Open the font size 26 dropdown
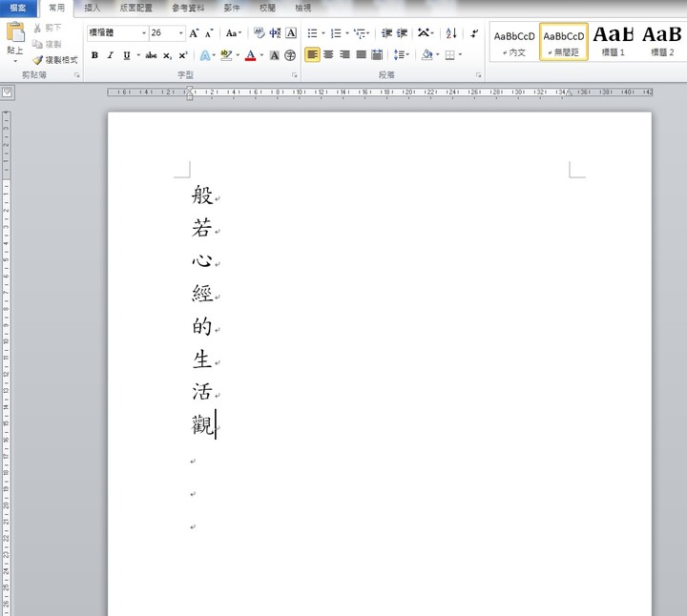 pos(180,32)
